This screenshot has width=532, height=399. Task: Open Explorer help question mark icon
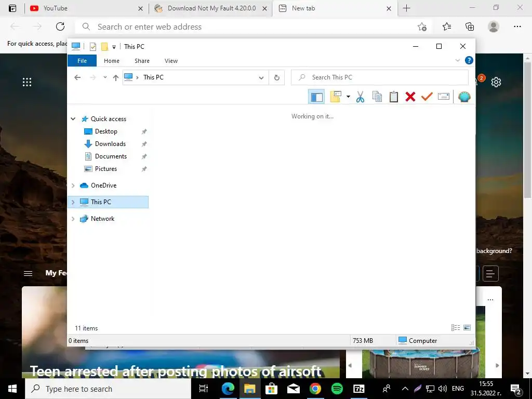point(469,60)
